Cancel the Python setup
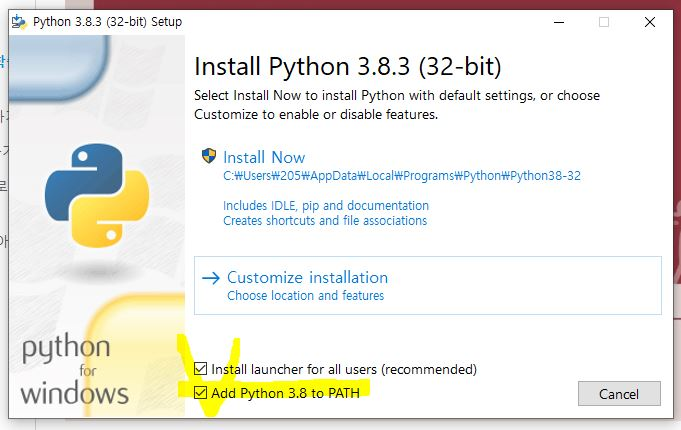681x430 pixels. pyautogui.click(x=619, y=394)
